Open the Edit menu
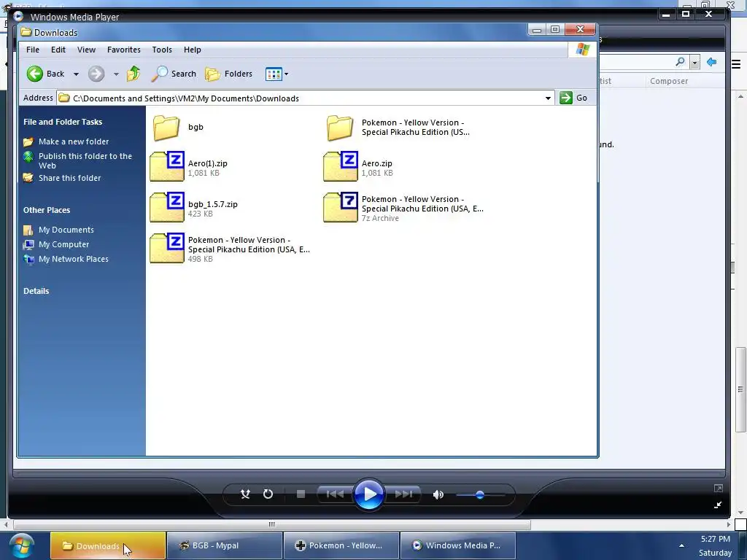The image size is (747, 560). pos(58,50)
